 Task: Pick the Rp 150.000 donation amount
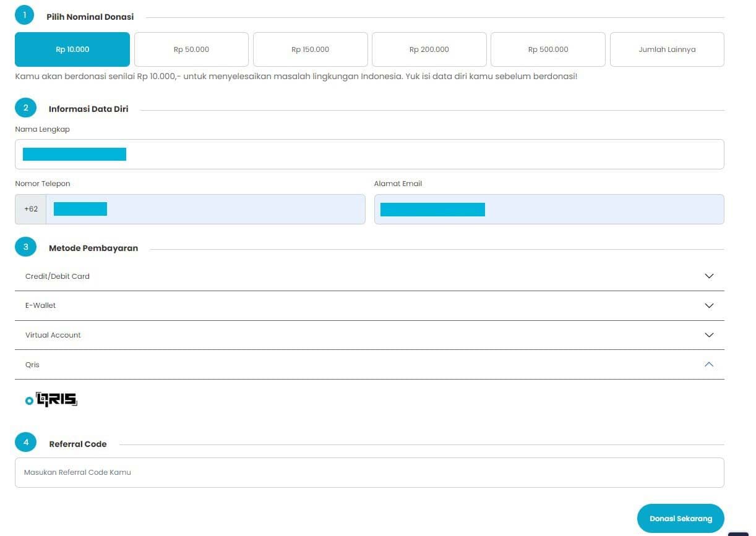pos(310,49)
